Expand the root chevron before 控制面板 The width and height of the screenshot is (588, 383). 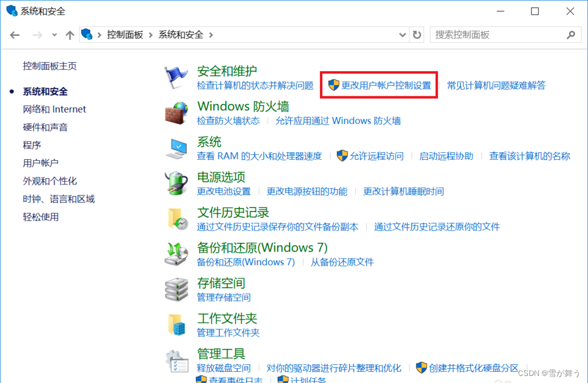pyautogui.click(x=99, y=35)
